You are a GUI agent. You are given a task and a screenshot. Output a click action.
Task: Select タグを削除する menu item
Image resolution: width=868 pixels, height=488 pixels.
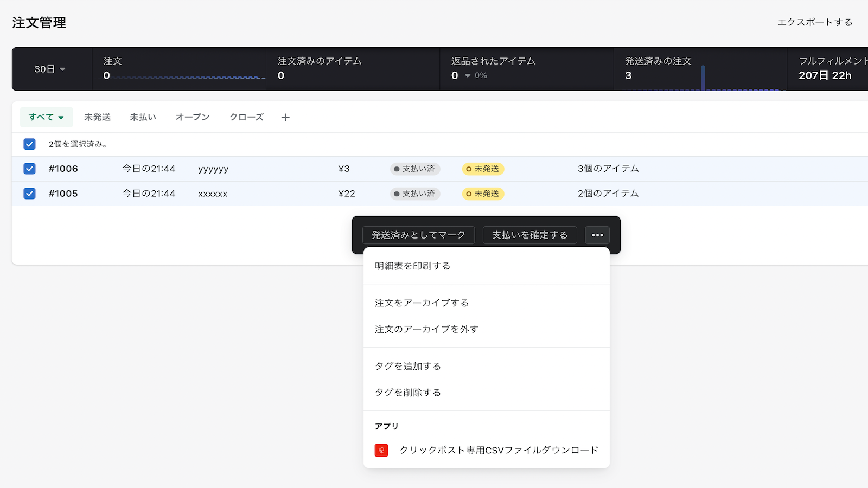coord(408,392)
